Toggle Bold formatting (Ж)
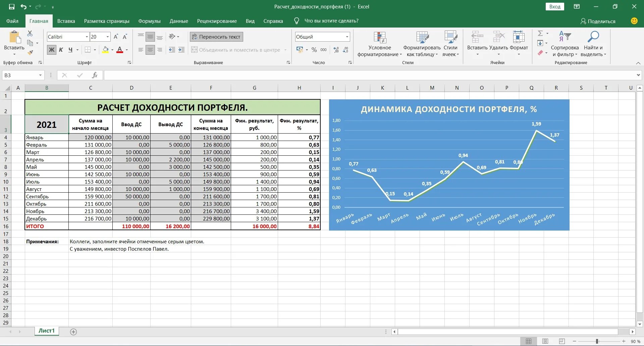The width and height of the screenshot is (644, 346). pos(52,50)
